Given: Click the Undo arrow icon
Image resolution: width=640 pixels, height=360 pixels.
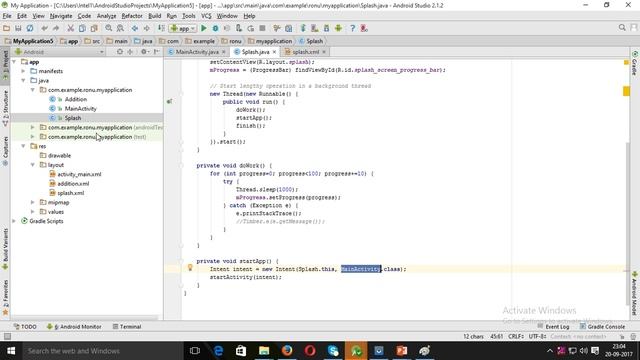Looking at the screenshot, I should point(44,28).
